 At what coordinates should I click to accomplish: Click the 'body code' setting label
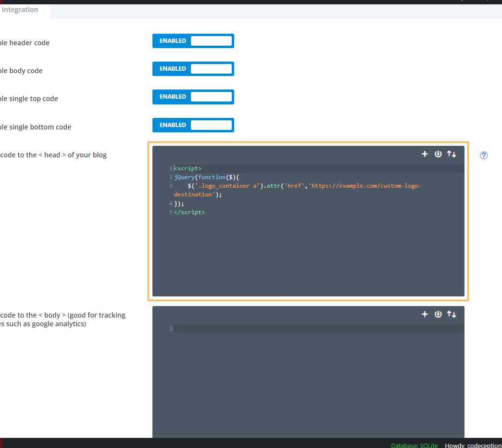coord(21,71)
